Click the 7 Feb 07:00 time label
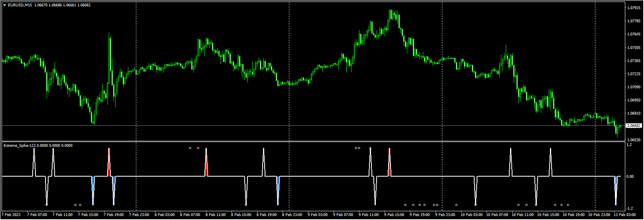Image resolution: width=644 pixels, height=220 pixels. (37, 215)
